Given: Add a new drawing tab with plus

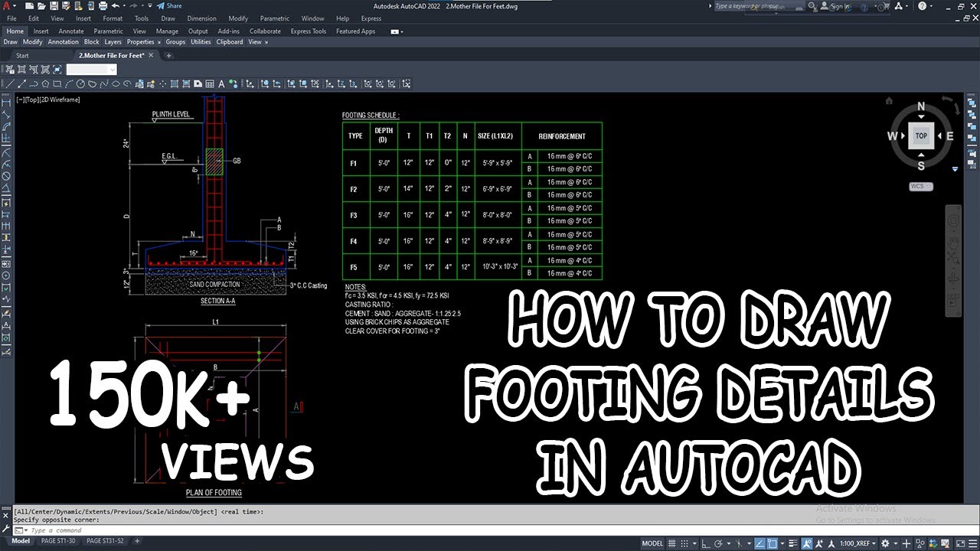Looking at the screenshot, I should tap(168, 56).
